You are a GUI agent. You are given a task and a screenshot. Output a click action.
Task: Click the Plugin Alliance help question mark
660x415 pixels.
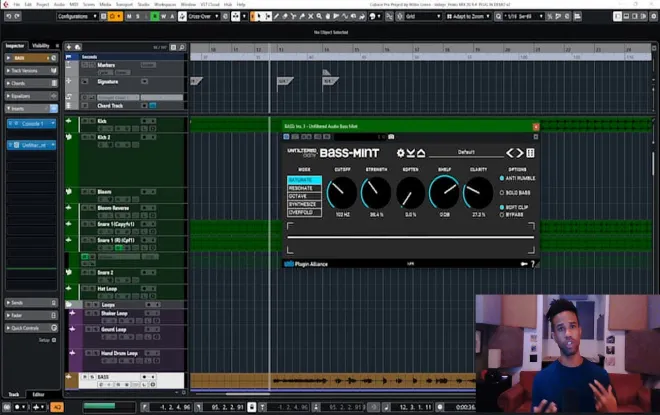point(533,264)
